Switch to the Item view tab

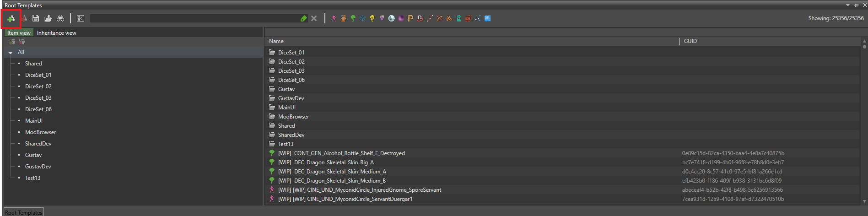[x=19, y=33]
